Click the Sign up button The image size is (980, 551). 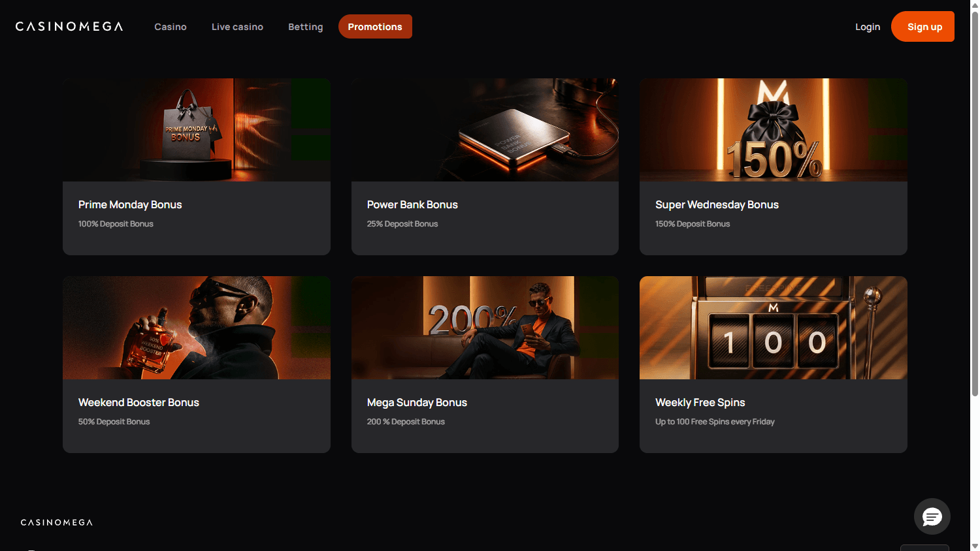923,27
